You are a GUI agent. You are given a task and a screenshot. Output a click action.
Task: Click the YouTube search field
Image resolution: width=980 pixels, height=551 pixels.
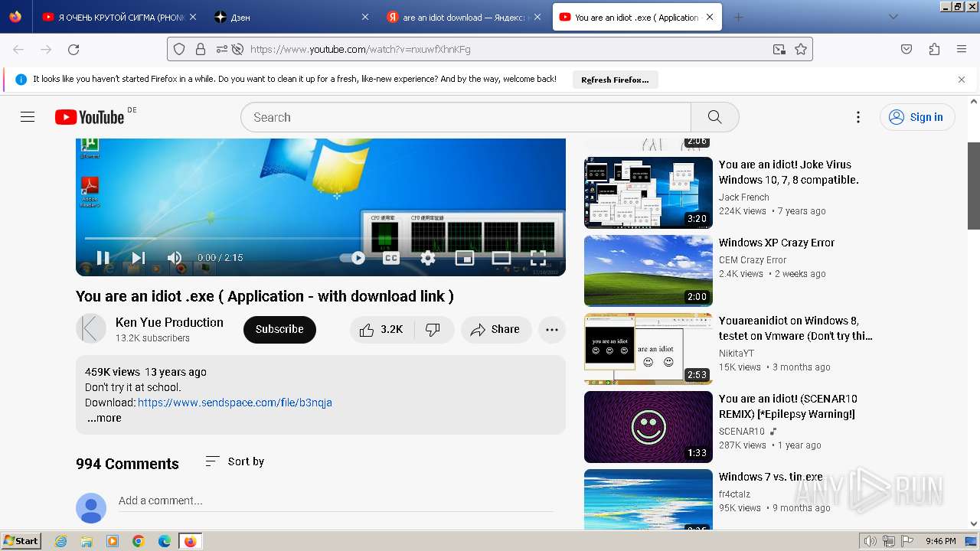[465, 117]
